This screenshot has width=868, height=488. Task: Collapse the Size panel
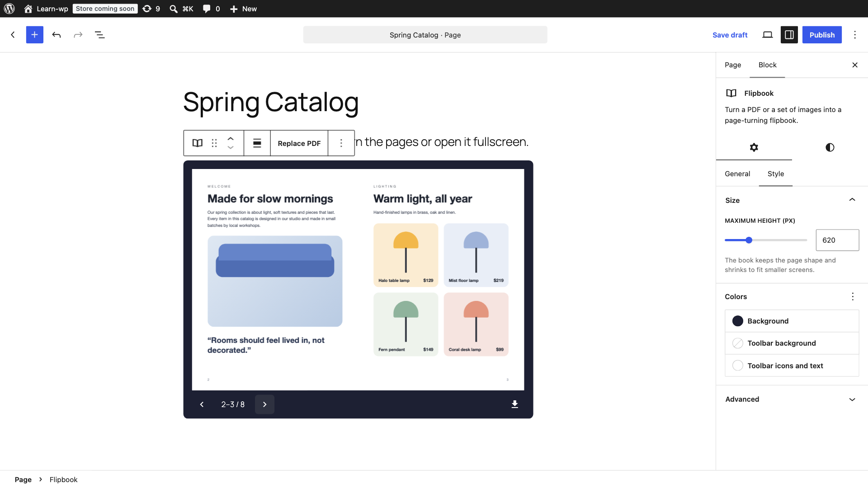tap(792, 200)
